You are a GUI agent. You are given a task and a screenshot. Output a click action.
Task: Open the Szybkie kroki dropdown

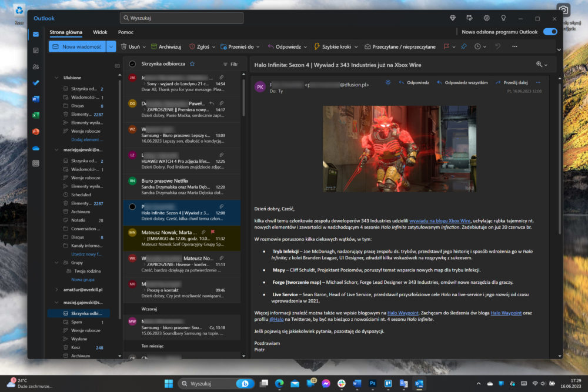356,47
